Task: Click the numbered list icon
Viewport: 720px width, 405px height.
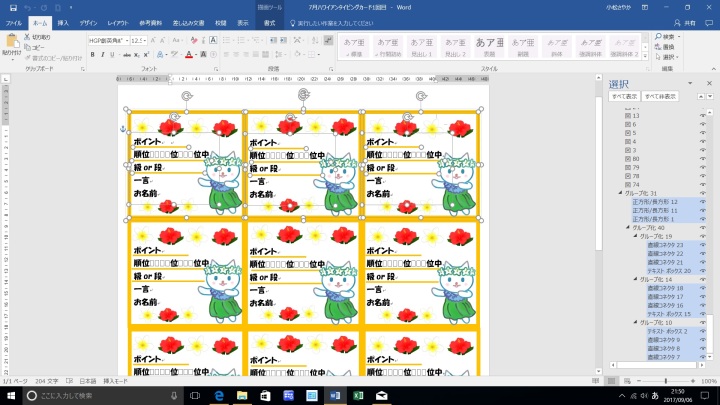Action: (x=241, y=40)
